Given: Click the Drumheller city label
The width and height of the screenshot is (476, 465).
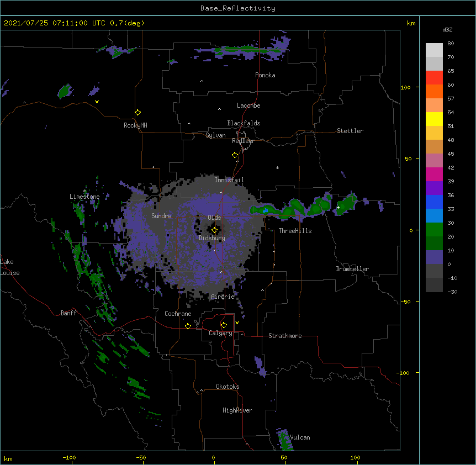Looking at the screenshot, I should (x=352, y=269).
